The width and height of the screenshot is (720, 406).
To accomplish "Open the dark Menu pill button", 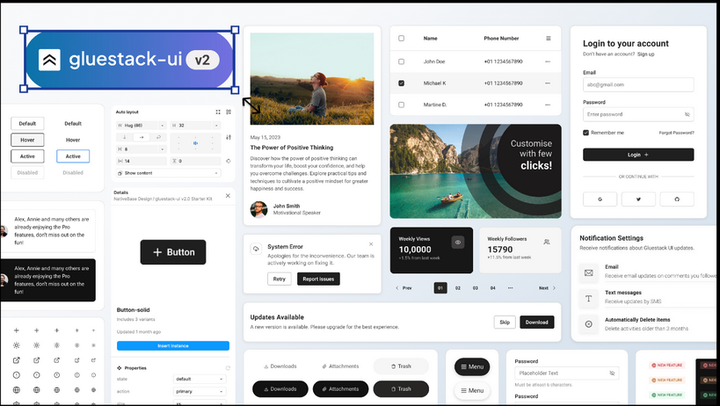I will [472, 367].
